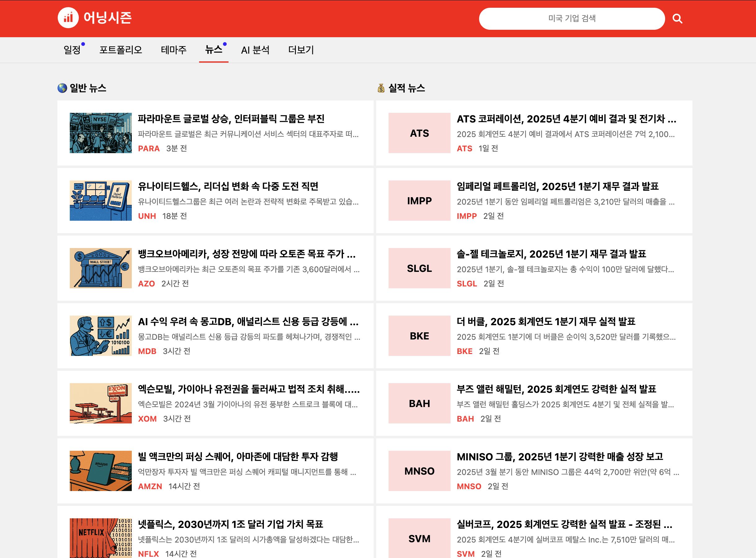Open the BKE pink ticker tile
Image resolution: width=756 pixels, height=558 pixels.
point(419,335)
